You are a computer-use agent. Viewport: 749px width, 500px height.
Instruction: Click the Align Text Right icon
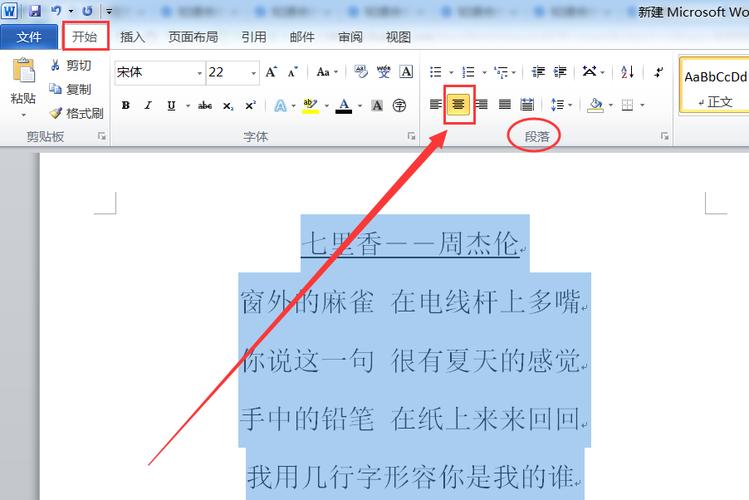click(482, 104)
